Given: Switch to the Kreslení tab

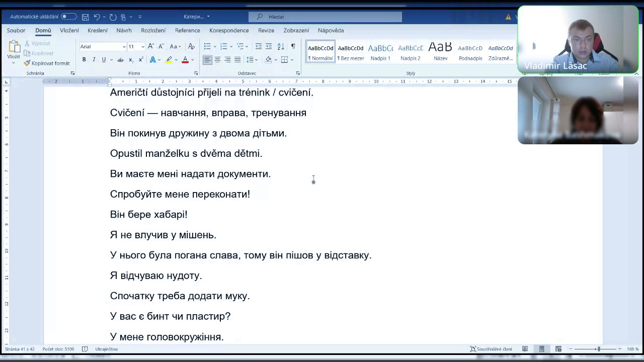Looking at the screenshot, I should (x=98, y=30).
